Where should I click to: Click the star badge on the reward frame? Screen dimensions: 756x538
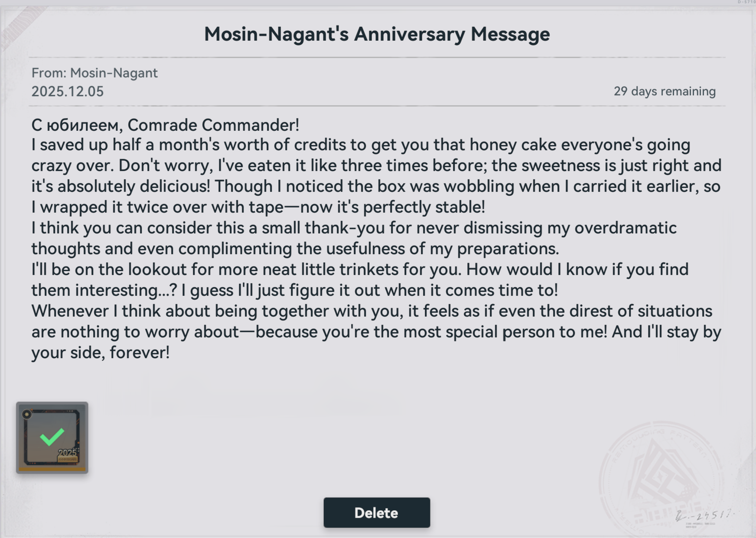(27, 415)
